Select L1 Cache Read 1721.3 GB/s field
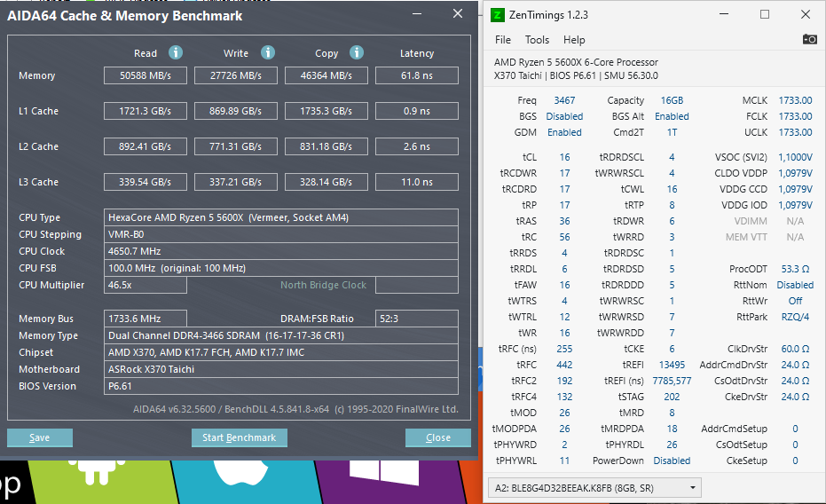The width and height of the screenshot is (826, 504). [x=146, y=111]
